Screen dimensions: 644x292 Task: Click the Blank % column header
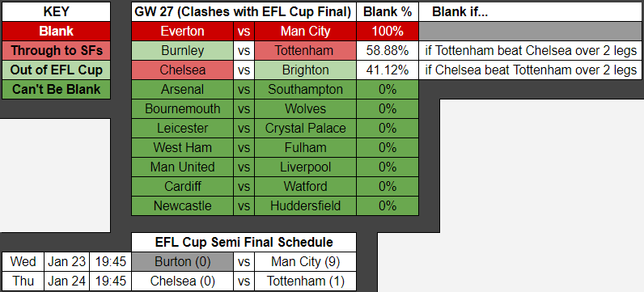click(x=388, y=12)
